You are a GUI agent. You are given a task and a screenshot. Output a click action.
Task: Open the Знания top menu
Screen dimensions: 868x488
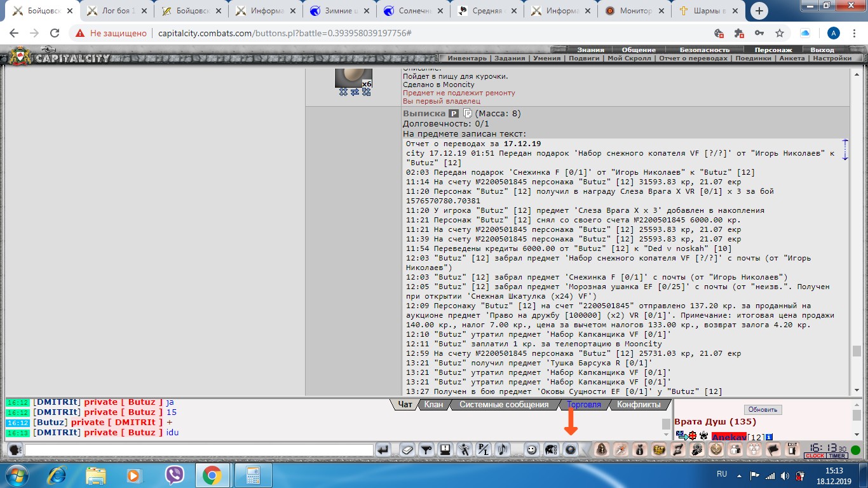[x=590, y=50]
